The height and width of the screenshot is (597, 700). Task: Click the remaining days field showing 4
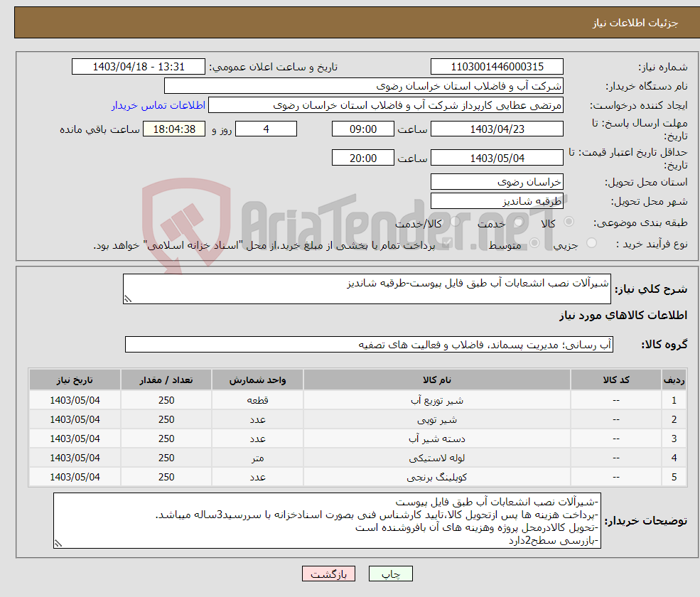point(266,129)
